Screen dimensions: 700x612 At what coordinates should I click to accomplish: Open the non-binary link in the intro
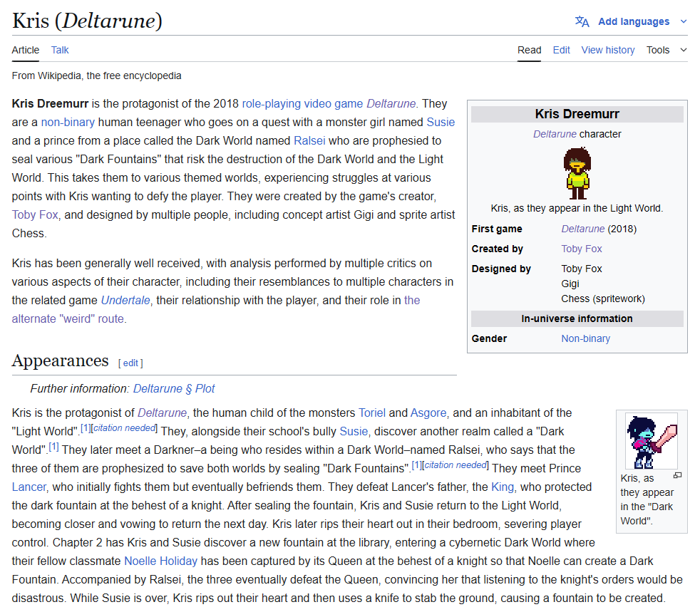coord(68,123)
